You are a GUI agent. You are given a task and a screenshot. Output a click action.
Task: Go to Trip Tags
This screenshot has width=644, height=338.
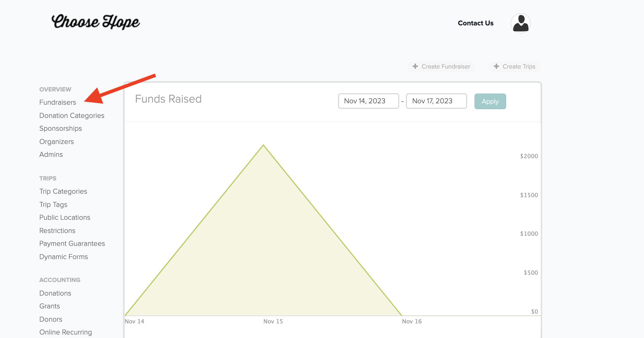pyautogui.click(x=53, y=205)
